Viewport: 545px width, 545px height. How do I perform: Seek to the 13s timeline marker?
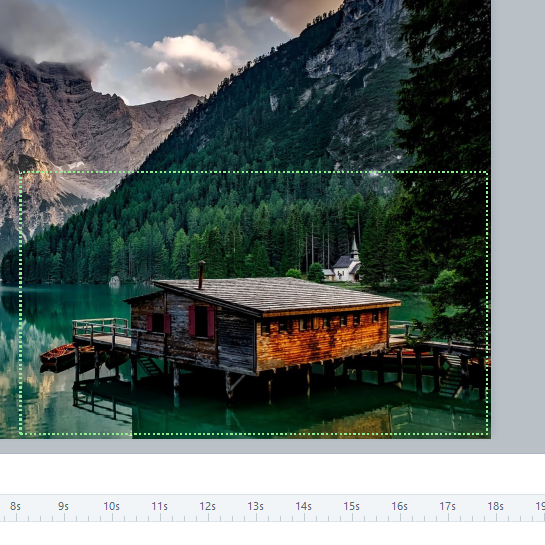[255, 506]
